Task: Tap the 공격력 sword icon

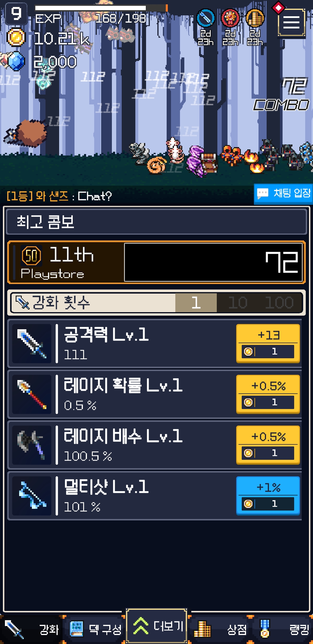Action: pos(32,343)
